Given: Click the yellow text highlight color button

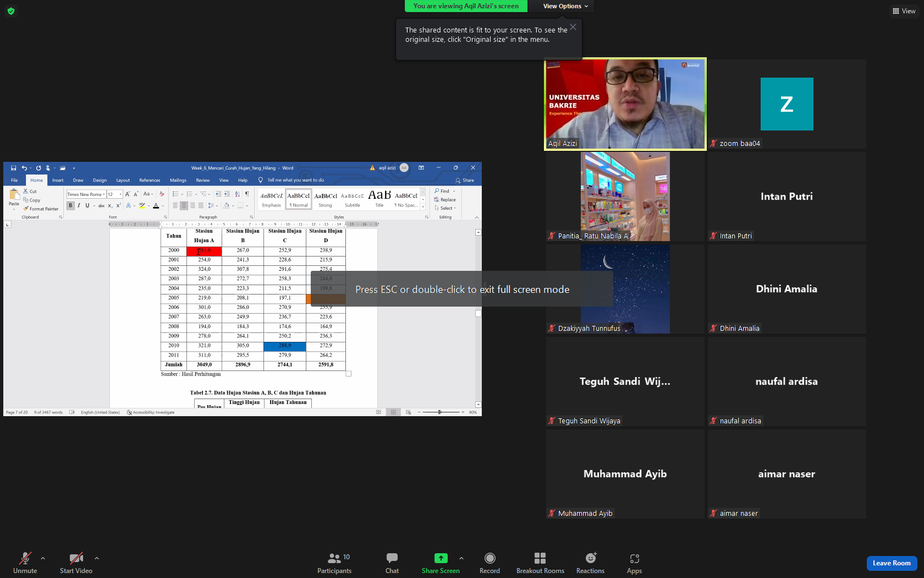Looking at the screenshot, I should click(x=142, y=206).
